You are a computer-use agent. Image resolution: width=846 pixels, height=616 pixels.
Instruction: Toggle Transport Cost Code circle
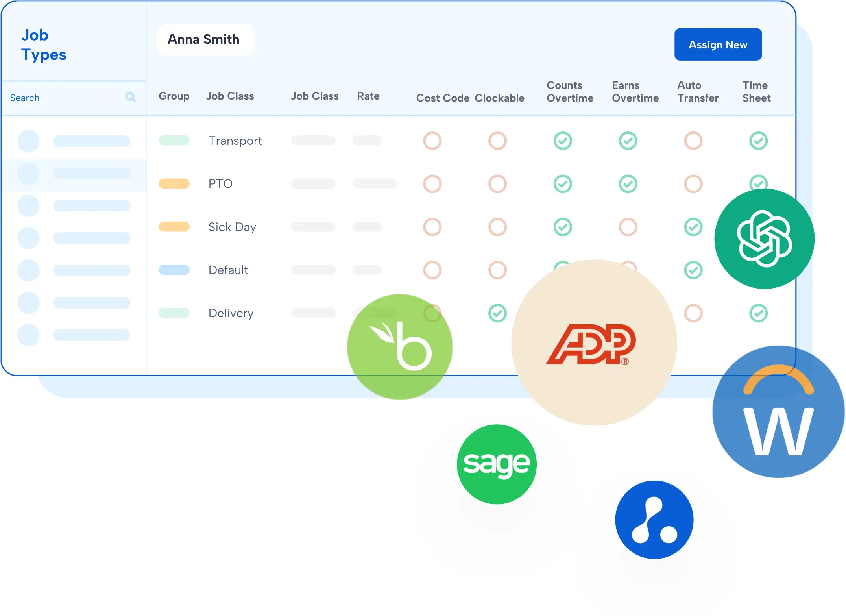pos(432,141)
